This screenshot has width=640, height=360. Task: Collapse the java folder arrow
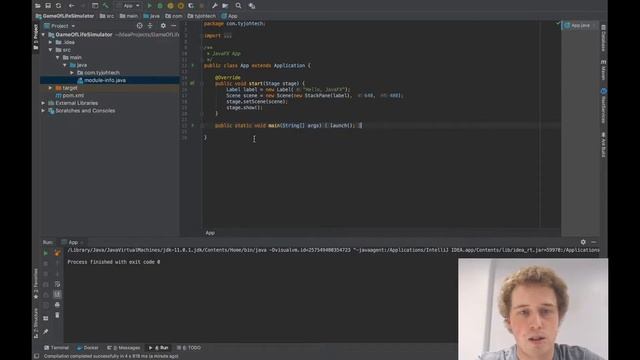(x=64, y=65)
